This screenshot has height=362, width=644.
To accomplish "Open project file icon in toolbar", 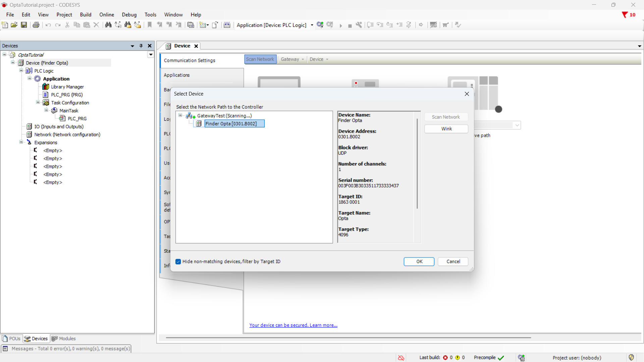I will (x=14, y=25).
